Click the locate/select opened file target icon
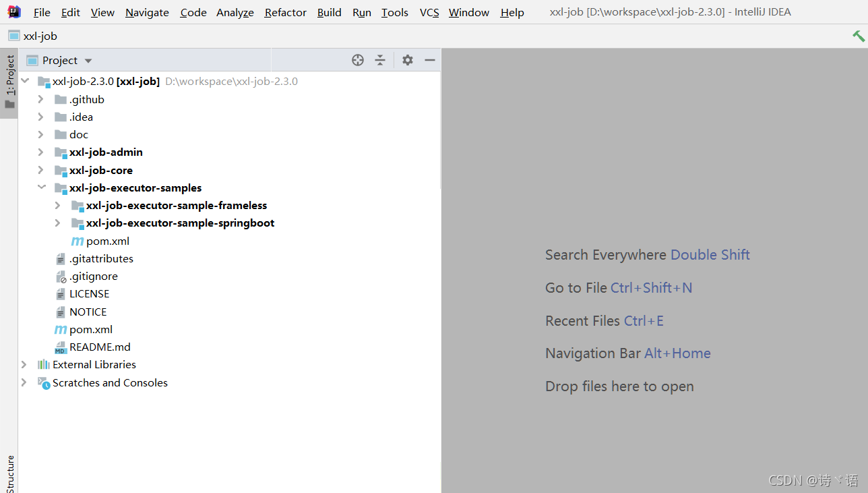868x493 pixels. 358,60
